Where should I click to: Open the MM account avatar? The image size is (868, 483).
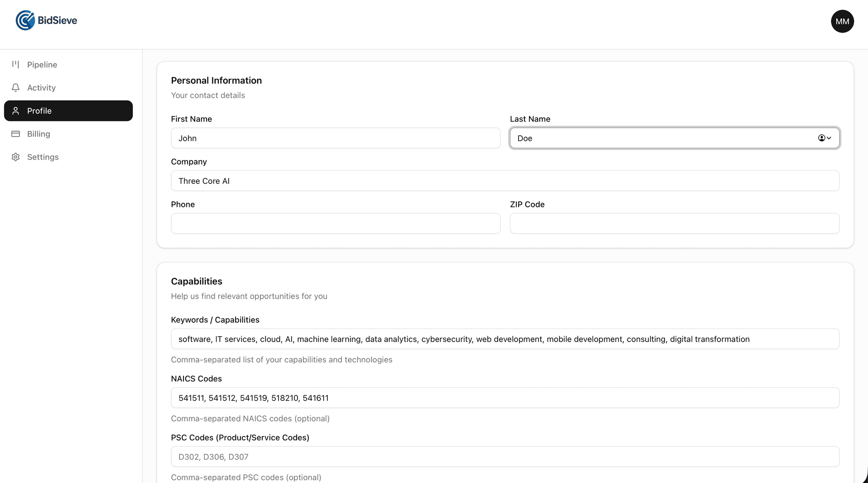coord(842,21)
